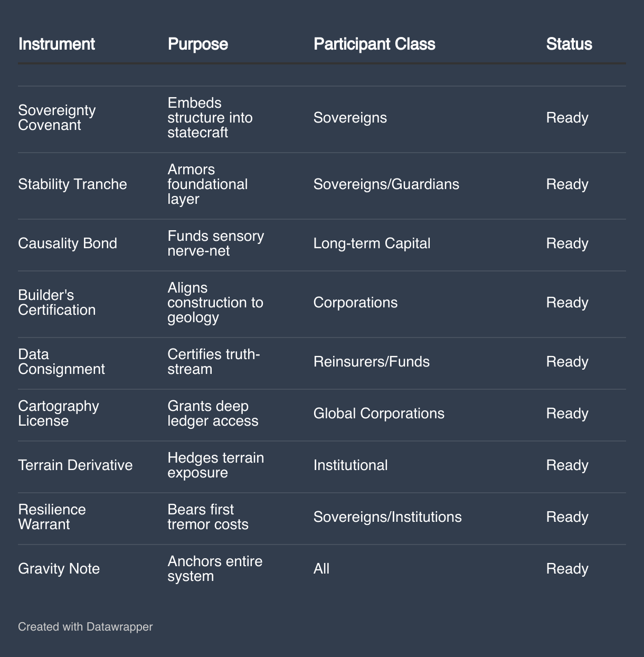
Task: Click the Purpose column header
Action: tap(197, 44)
